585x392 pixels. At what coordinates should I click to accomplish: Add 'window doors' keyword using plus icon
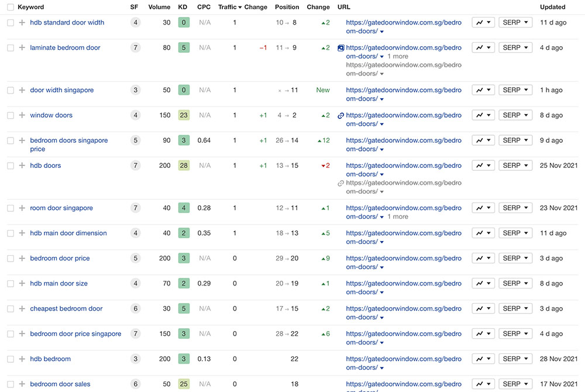(22, 116)
